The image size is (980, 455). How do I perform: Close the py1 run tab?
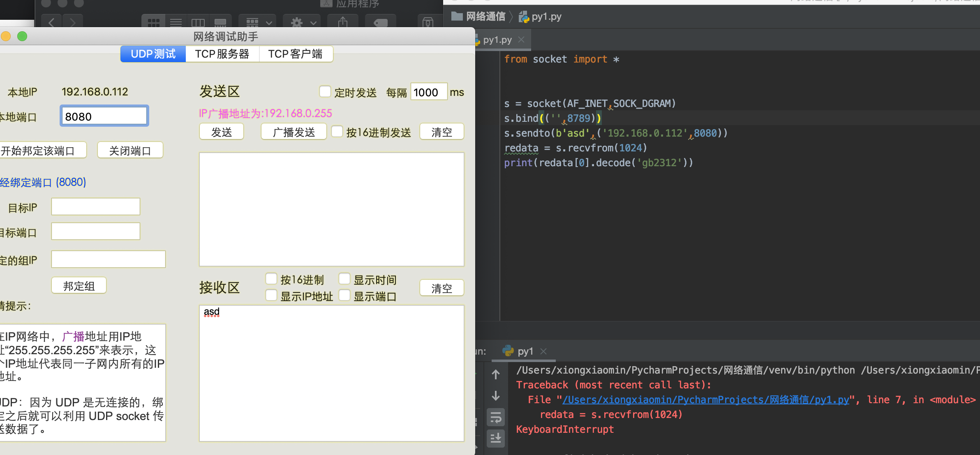(543, 351)
